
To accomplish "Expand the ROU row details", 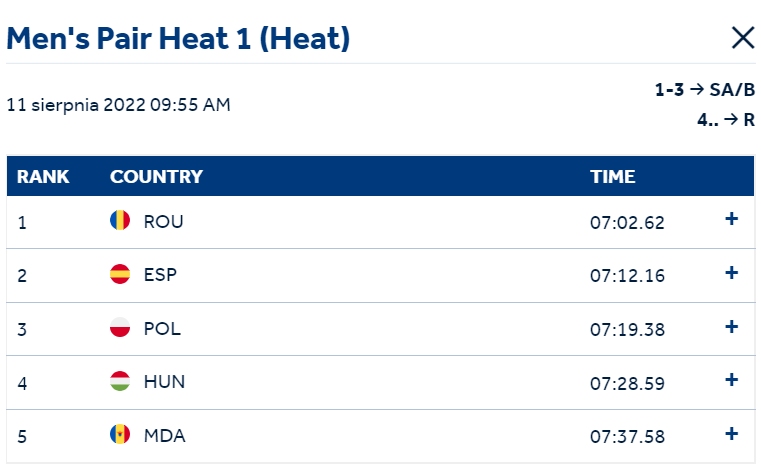I will 731,219.
